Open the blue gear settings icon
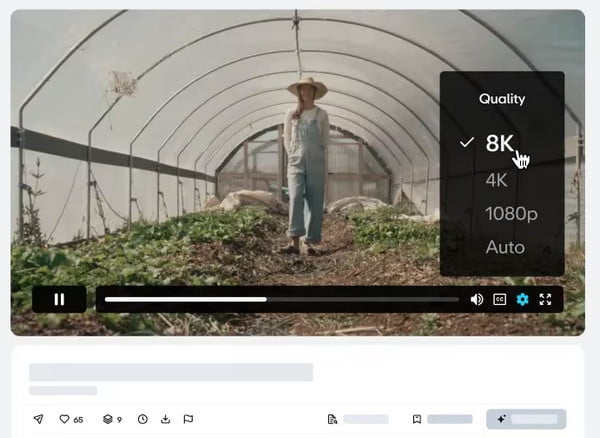The image size is (600, 438). point(522,299)
